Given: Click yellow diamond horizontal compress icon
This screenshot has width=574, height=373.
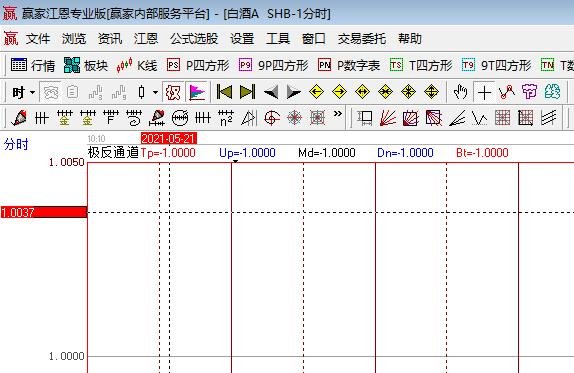Looking at the screenshot, I should [385, 92].
